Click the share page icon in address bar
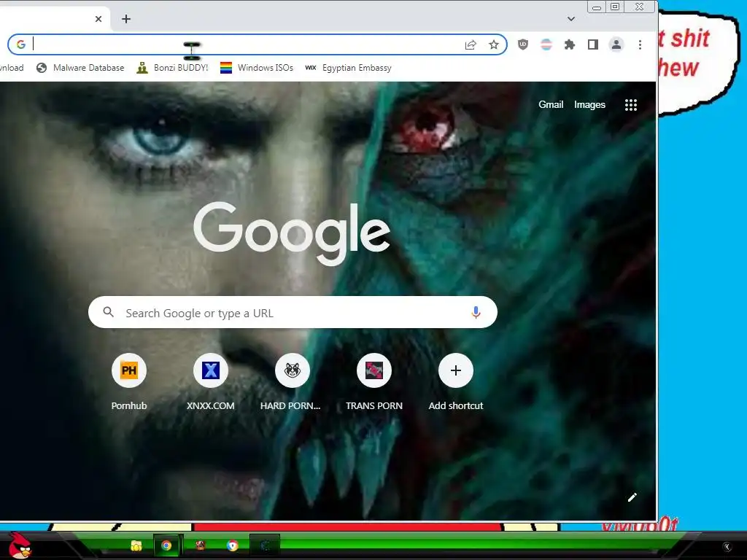747x560 pixels. pos(471,44)
